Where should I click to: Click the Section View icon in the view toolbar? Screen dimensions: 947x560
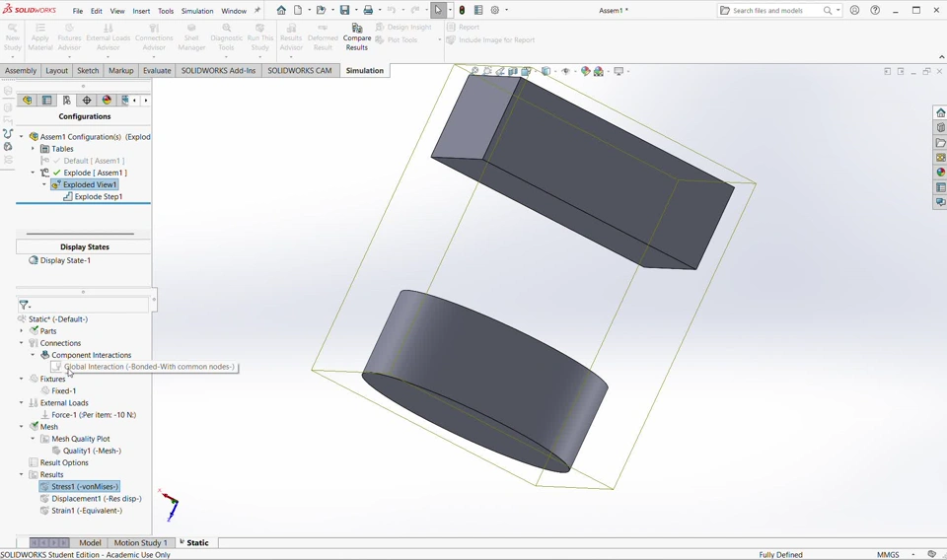(513, 71)
